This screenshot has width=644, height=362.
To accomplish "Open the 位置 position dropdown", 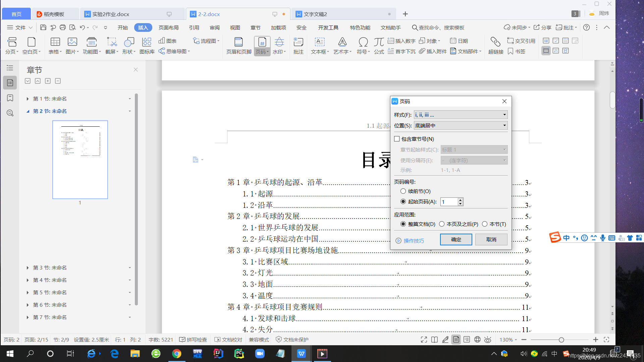I will [461, 125].
